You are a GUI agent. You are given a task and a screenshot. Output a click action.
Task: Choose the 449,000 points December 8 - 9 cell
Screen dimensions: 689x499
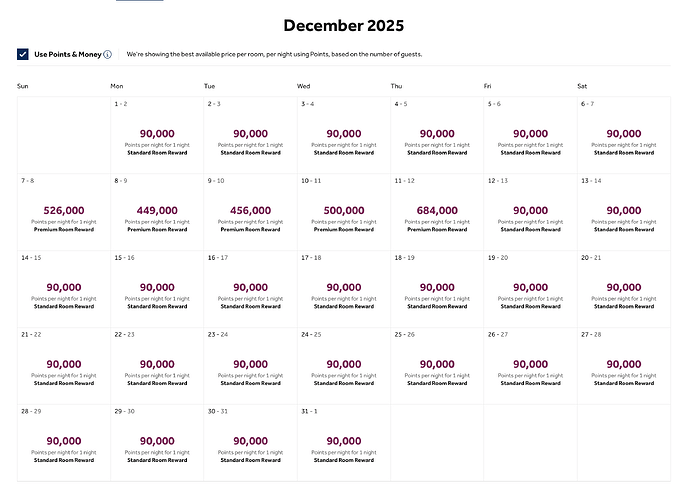click(x=156, y=212)
